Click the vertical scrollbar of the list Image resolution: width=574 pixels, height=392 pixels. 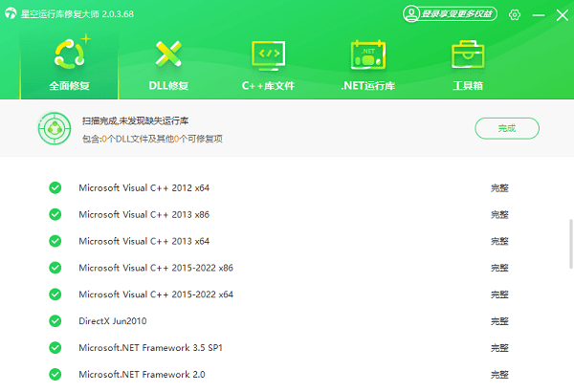pyautogui.click(x=570, y=249)
